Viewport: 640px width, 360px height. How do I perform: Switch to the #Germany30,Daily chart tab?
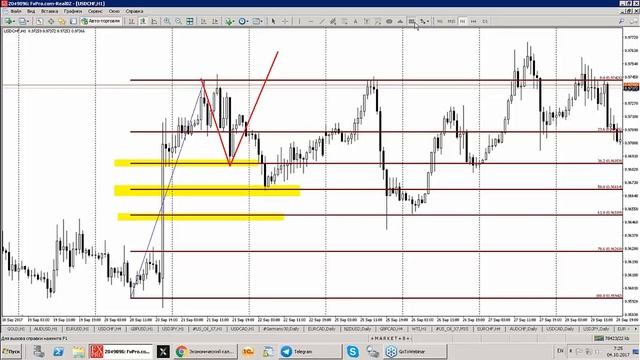pos(281,329)
